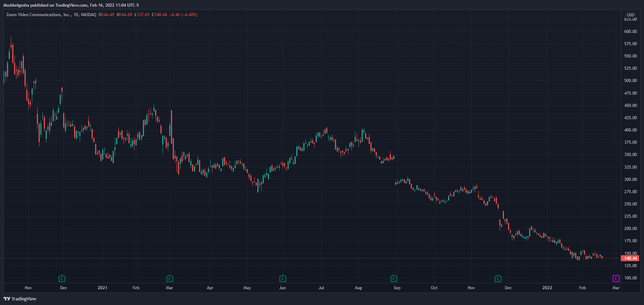This screenshot has width=644, height=305.
Task: Click the red 140.44 current price tag
Action: 630,258
